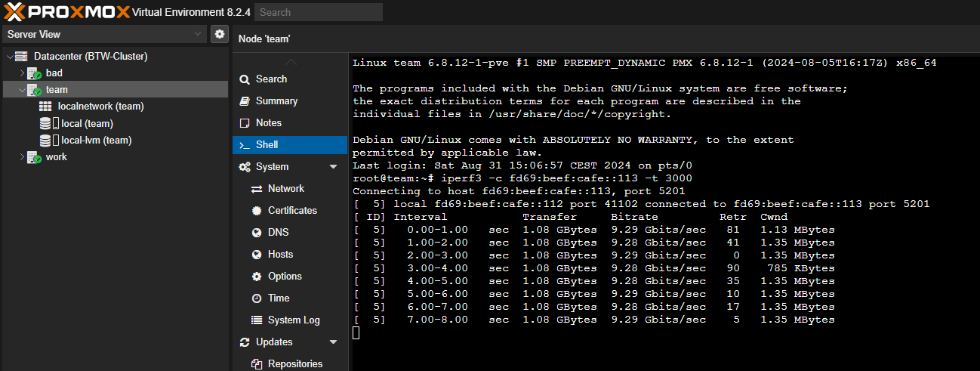This screenshot has height=371, width=980.
Task: Click the local (team) storage icon
Action: (48, 123)
